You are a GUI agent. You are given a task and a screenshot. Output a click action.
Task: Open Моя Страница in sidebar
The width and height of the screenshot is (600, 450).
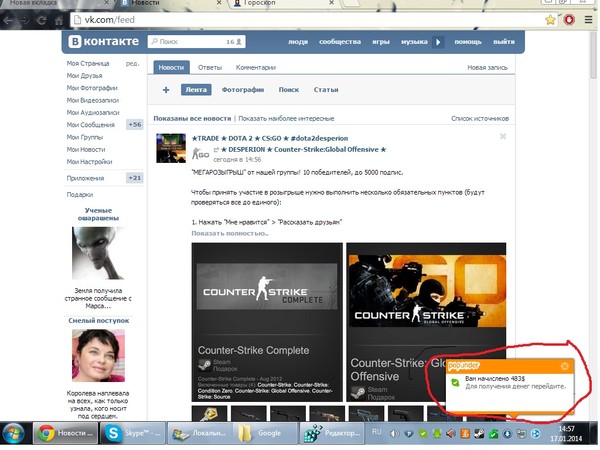pos(88,64)
